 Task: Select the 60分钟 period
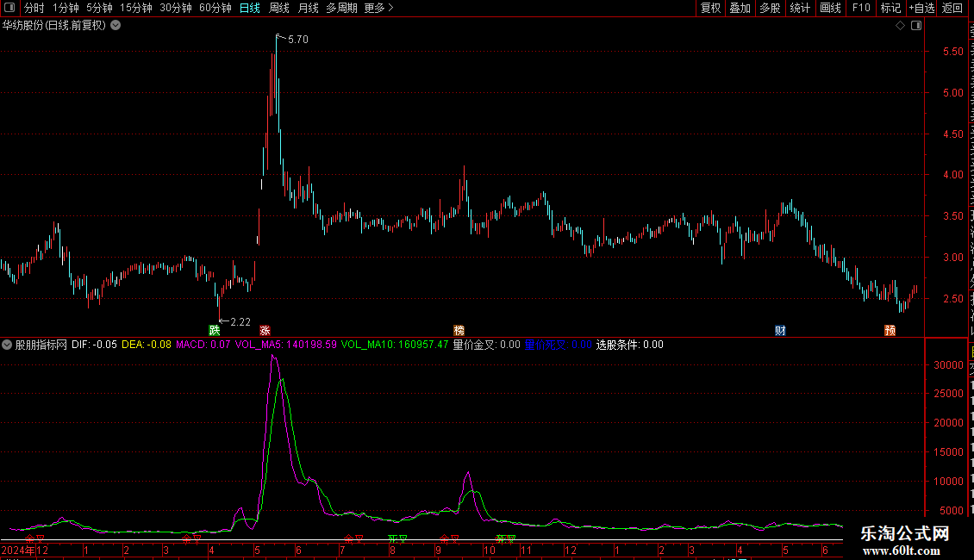[215, 8]
